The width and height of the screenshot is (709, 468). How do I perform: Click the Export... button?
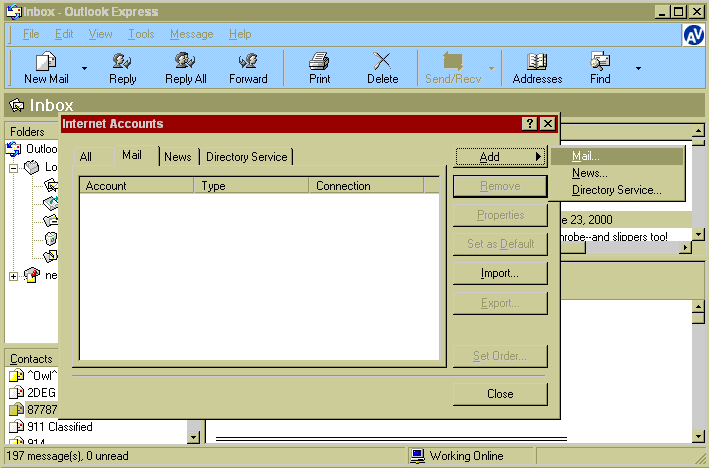(500, 303)
